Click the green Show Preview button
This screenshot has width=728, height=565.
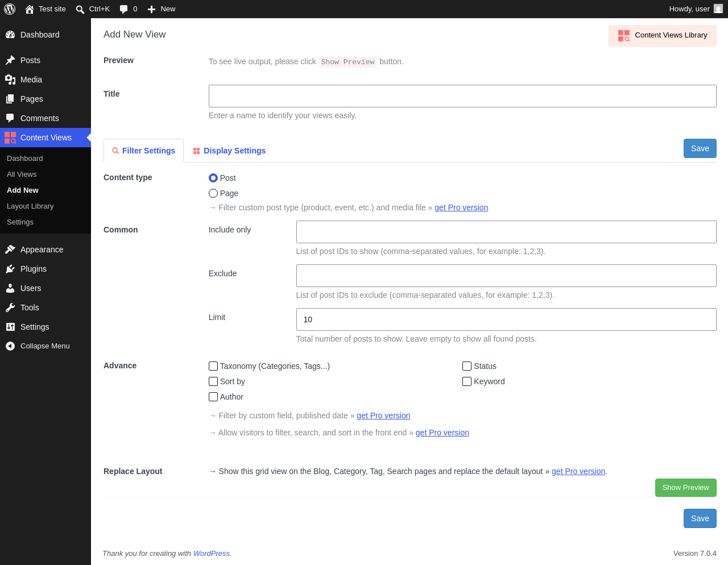click(x=685, y=488)
